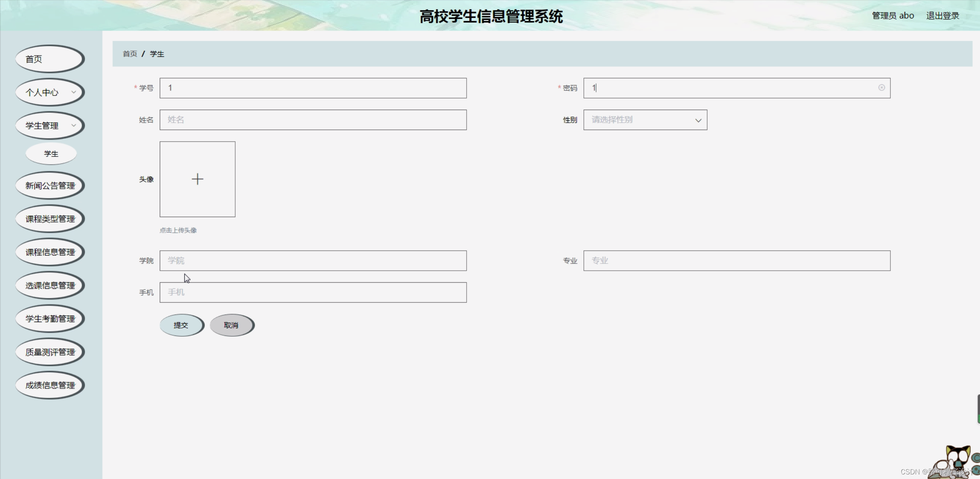Viewport: 980px width, 479px height.
Task: Click 点击上传头像 upload link
Action: point(178,230)
